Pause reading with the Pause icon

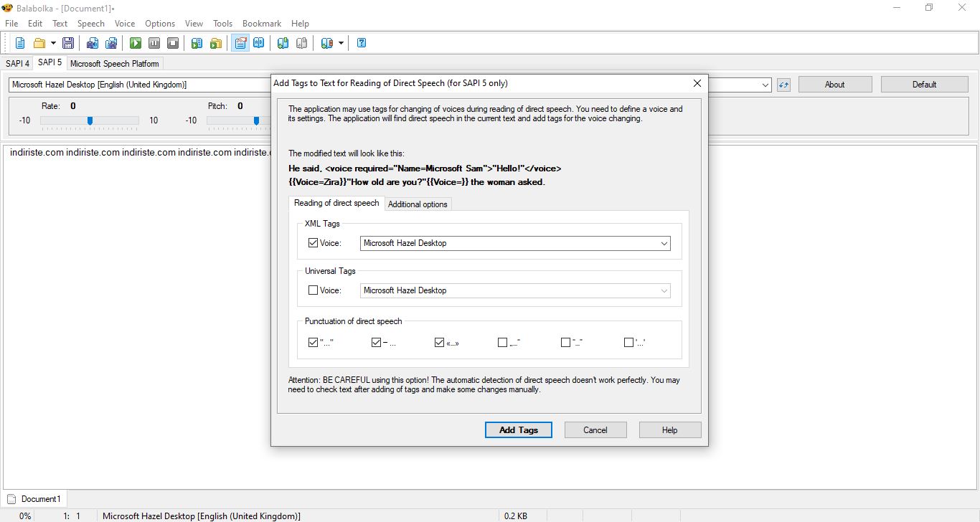tap(154, 43)
